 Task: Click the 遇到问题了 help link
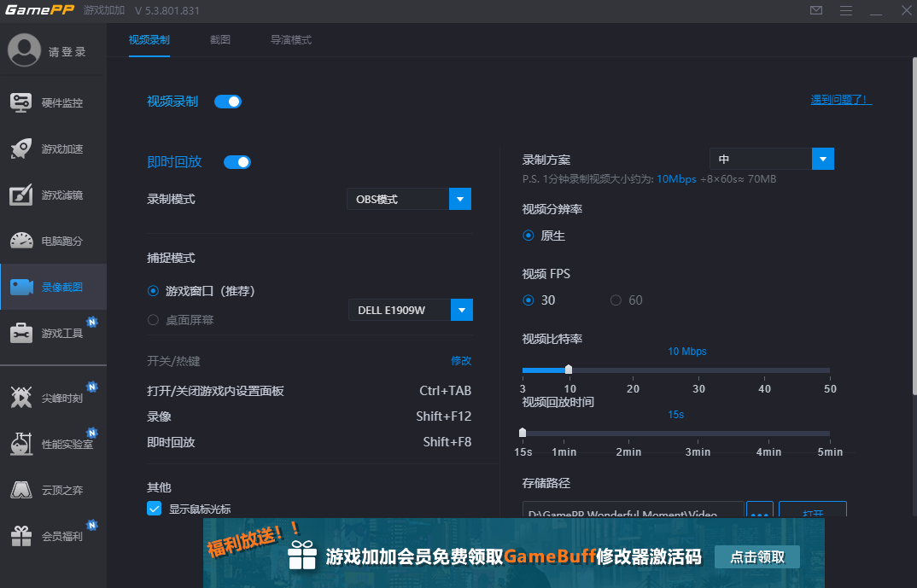pos(841,100)
